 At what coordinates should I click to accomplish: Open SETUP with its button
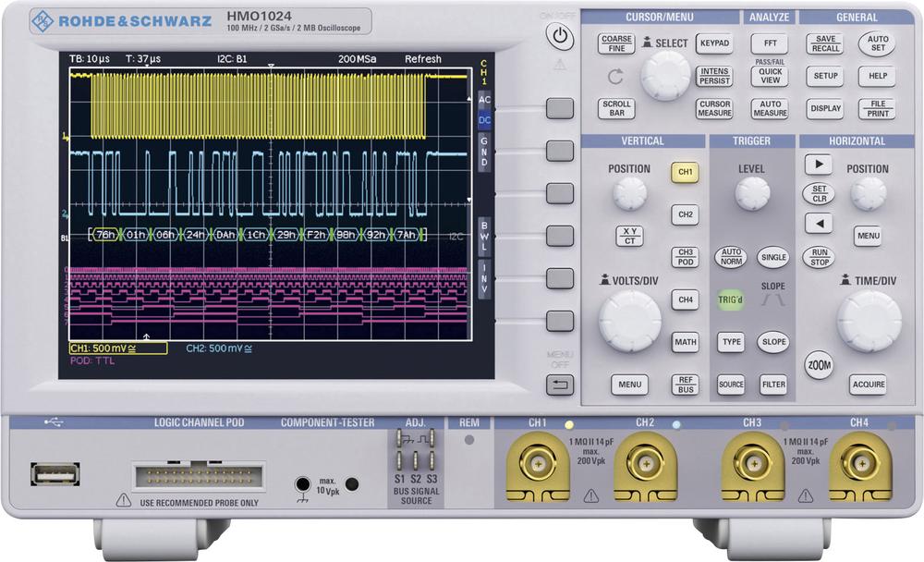pos(825,76)
